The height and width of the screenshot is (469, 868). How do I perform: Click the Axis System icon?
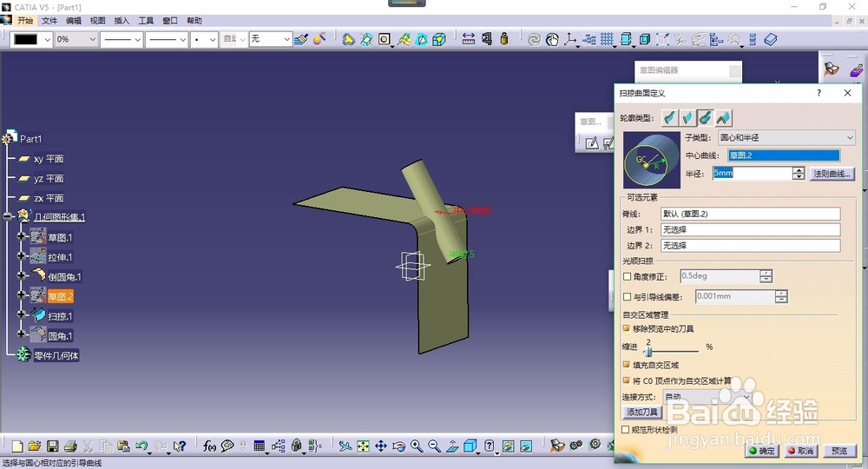pos(570,39)
